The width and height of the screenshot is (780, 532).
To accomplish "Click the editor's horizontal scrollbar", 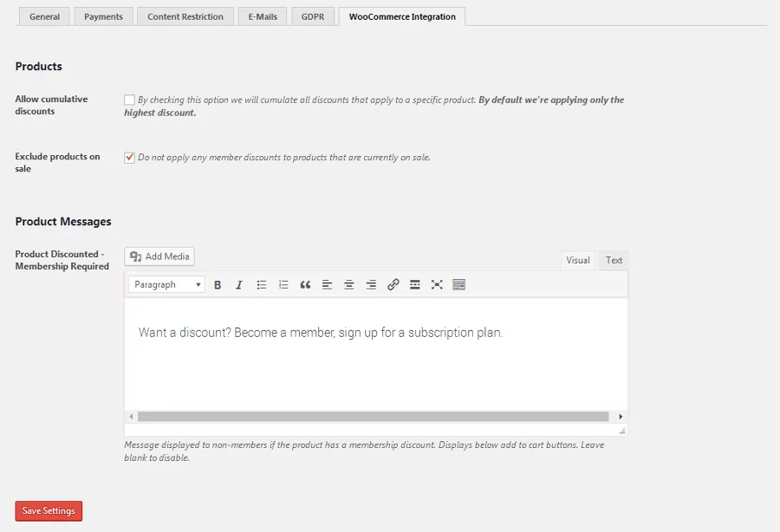I will [373, 417].
